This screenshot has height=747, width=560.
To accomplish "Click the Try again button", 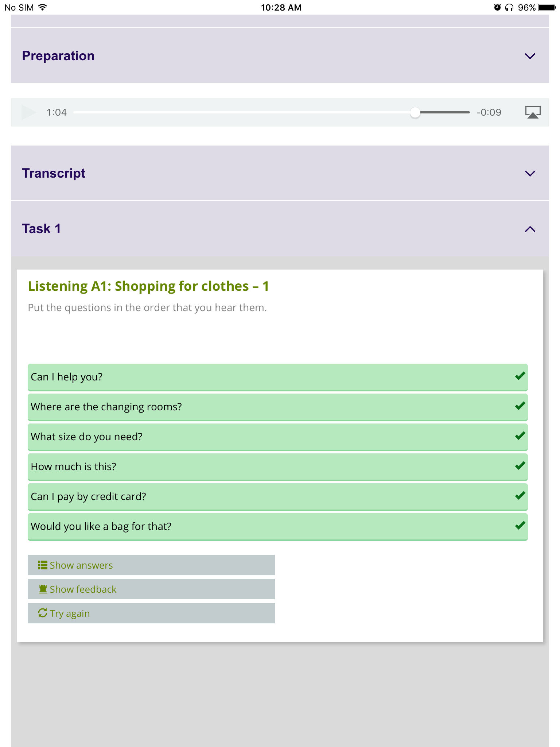I will pyautogui.click(x=151, y=613).
